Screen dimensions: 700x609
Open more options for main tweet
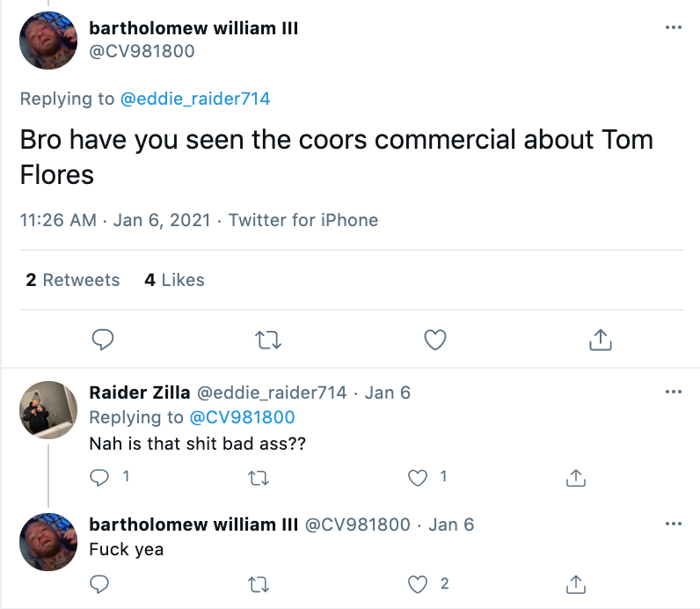point(674,27)
